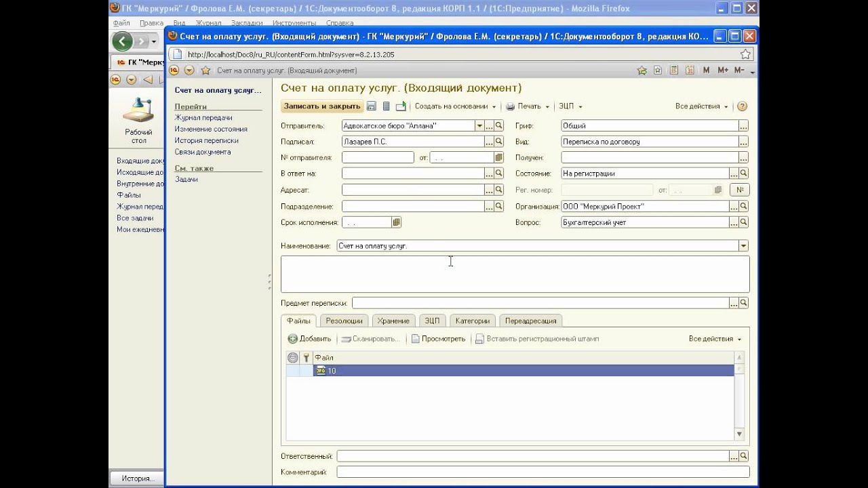Click the magnifier icon for Подписал field

pos(499,142)
